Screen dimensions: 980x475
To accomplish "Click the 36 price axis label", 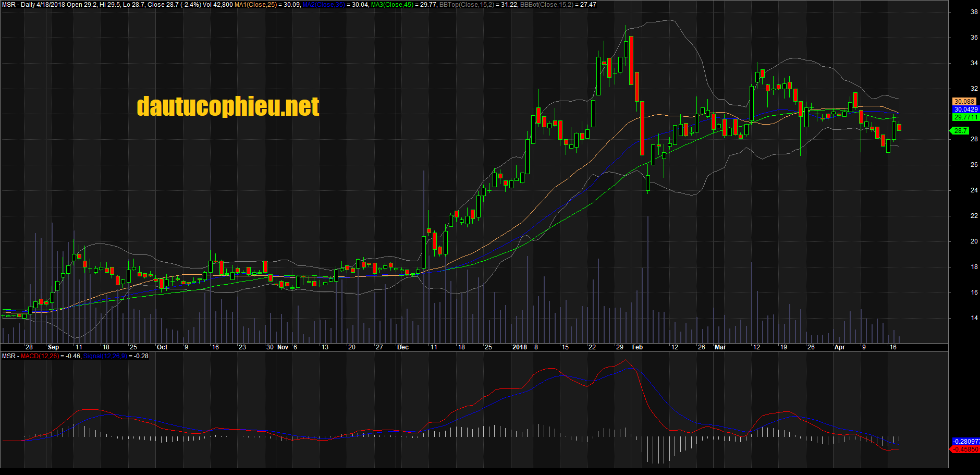I will [974, 38].
